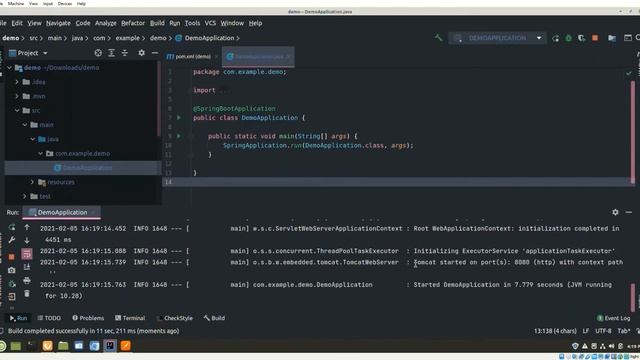Rerun DemoApplication from the top toolbar
This screenshot has height=360, width=640.
tap(556, 38)
